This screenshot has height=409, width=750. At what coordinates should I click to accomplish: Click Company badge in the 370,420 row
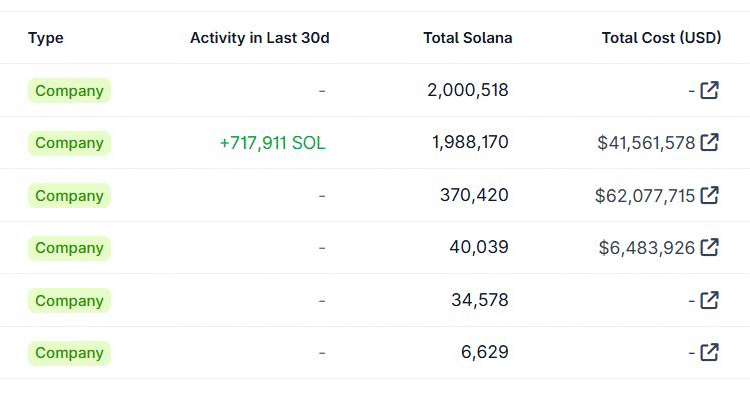pyautogui.click(x=69, y=196)
